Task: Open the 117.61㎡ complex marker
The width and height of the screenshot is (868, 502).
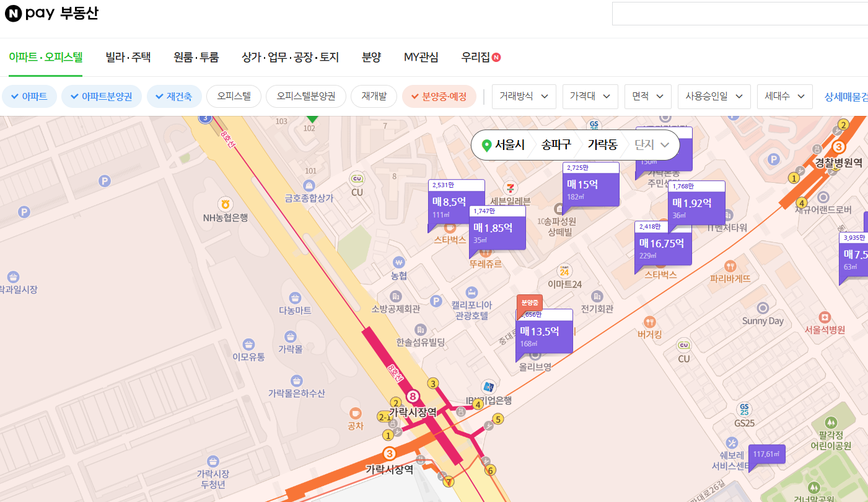Action: [766, 454]
